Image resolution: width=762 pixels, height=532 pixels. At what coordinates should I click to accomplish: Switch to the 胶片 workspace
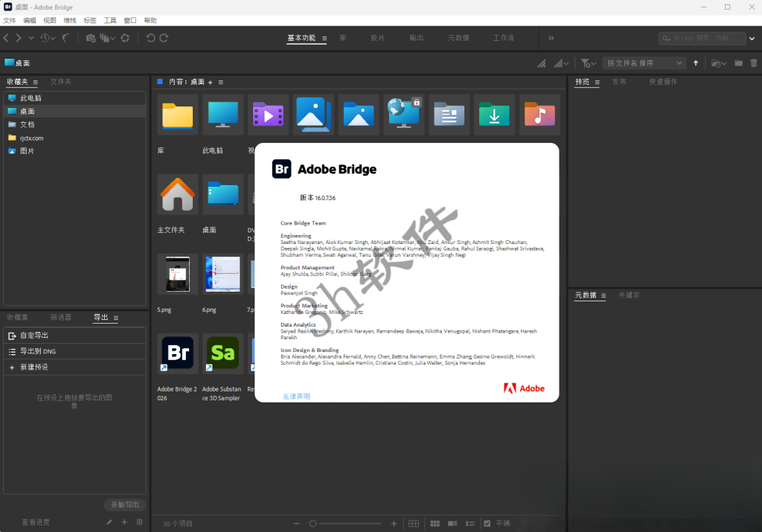[x=377, y=38]
